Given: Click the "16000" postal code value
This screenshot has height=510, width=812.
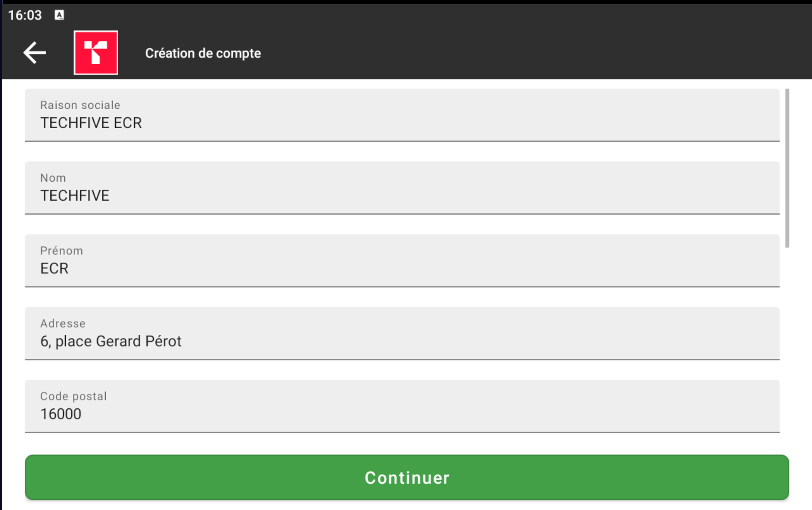Looking at the screenshot, I should (60, 414).
